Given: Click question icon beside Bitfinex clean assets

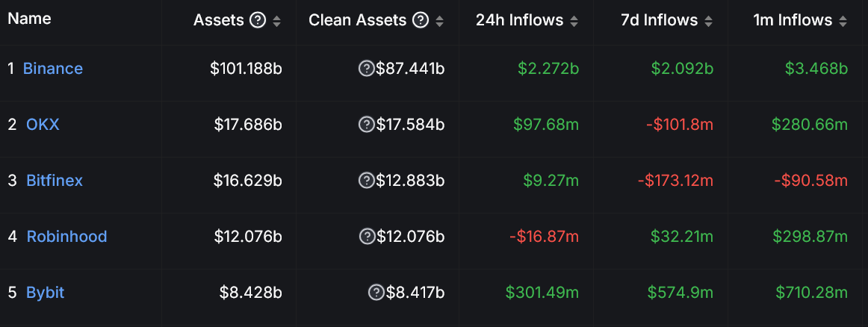Looking at the screenshot, I should click(366, 181).
